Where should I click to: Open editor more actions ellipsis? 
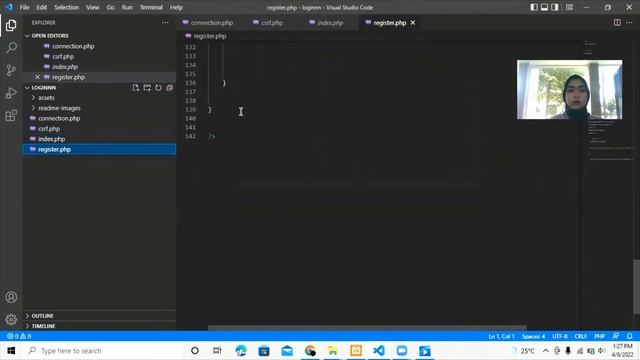pyautogui.click(x=629, y=23)
